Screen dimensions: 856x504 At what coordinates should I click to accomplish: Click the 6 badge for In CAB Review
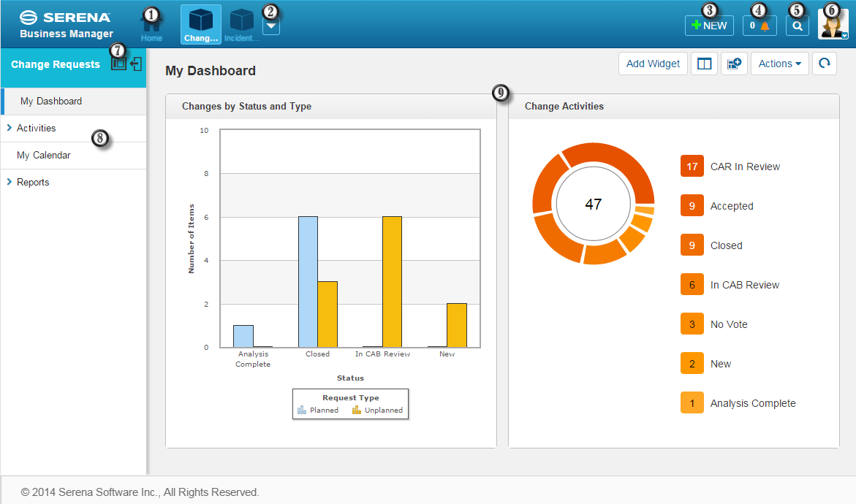click(692, 285)
